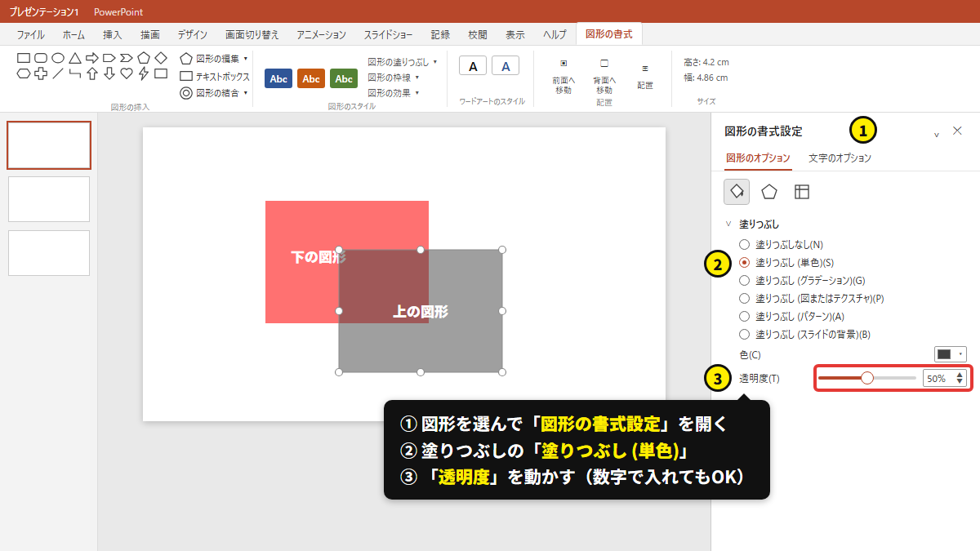Open the 図形の枠線 dropdown
The width and height of the screenshot is (980, 551).
394,78
